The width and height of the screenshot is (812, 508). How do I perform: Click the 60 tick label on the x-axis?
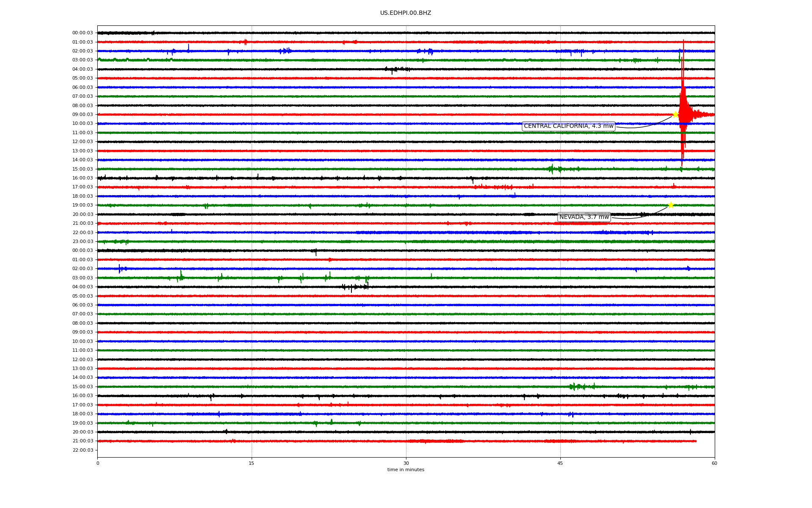click(714, 463)
